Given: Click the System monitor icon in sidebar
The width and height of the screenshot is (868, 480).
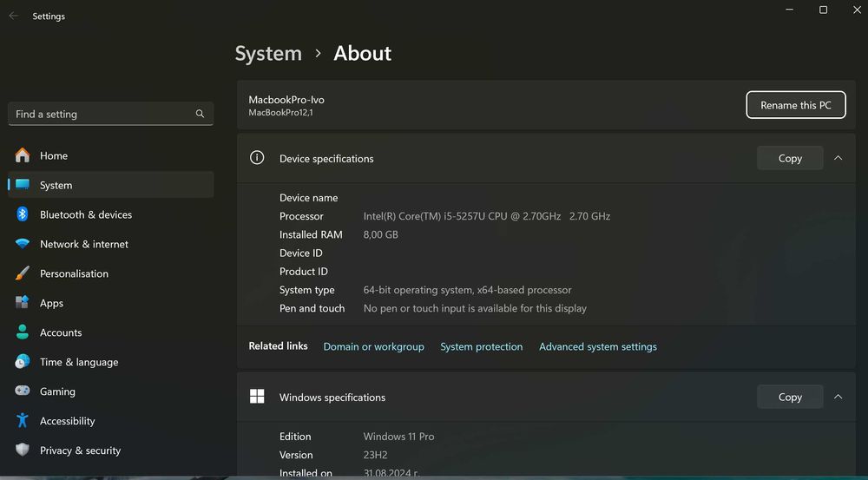Looking at the screenshot, I should pyautogui.click(x=23, y=185).
